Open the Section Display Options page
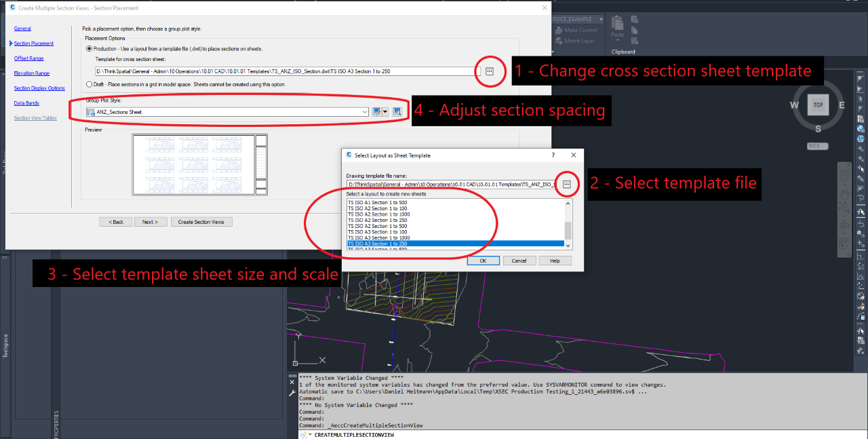This screenshot has height=439, width=868. point(39,88)
